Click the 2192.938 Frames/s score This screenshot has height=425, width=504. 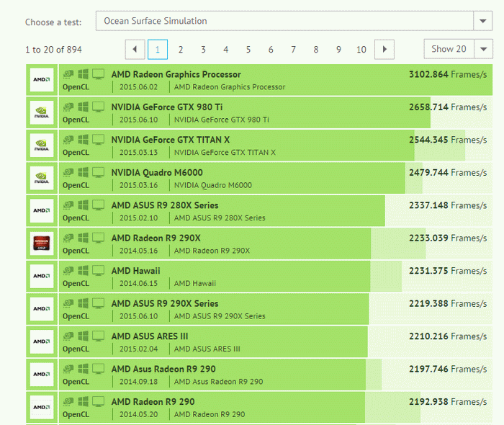coord(448,402)
